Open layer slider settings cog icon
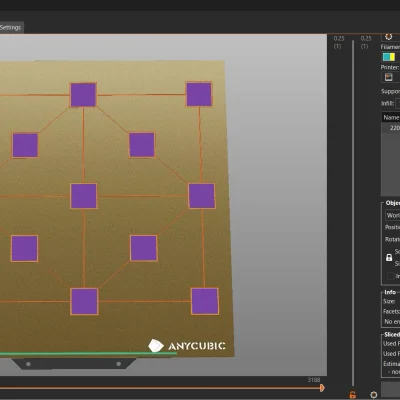 tap(374, 395)
